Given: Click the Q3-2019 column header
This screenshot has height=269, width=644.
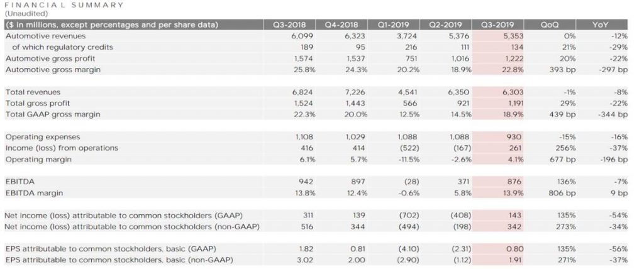Looking at the screenshot, I should click(495, 25).
